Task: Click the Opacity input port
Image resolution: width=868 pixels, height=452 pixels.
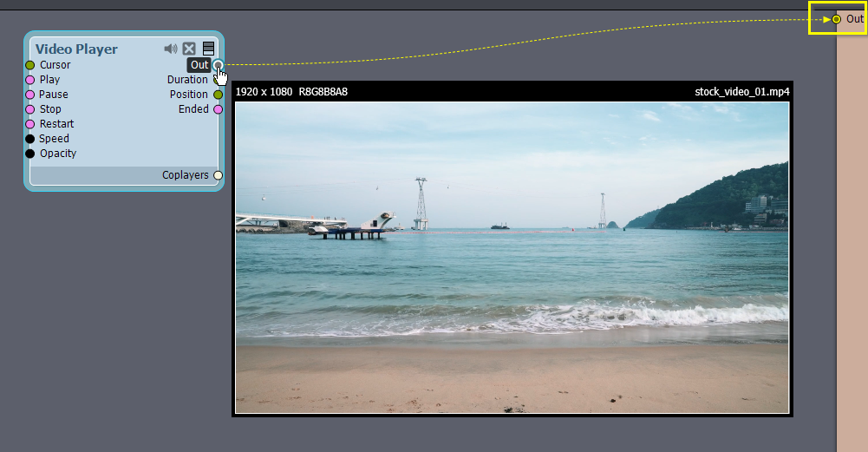Action: [29, 154]
